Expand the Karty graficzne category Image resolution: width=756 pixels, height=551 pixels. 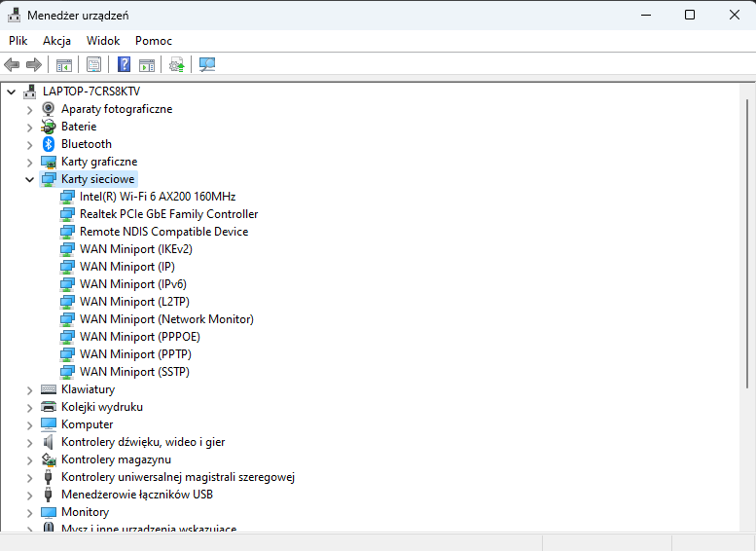30,163
